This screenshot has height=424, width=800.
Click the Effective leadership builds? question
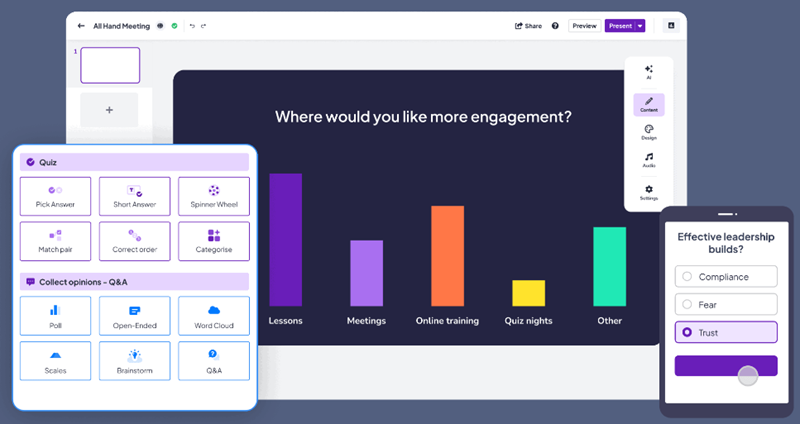pyautogui.click(x=726, y=243)
